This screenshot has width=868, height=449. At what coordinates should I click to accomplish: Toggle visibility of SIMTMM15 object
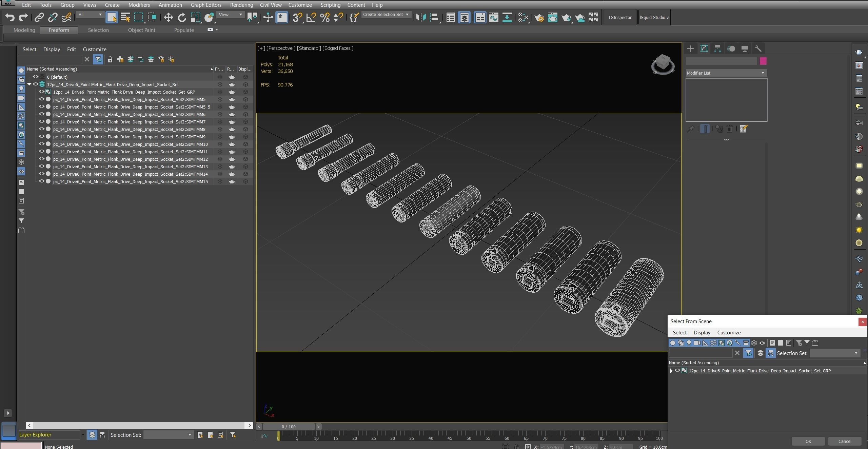pos(41,181)
